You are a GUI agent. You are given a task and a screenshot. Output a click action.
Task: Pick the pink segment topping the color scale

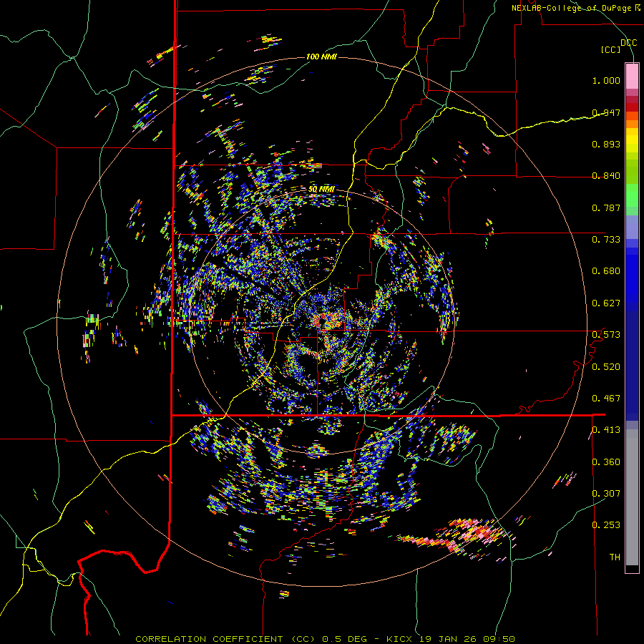pos(632,76)
